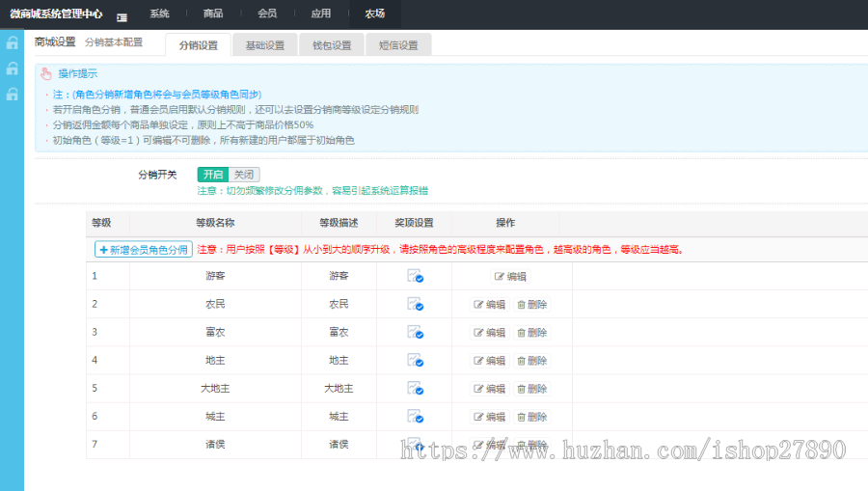This screenshot has height=491, width=868.
Task: Click the 等级 column header
Action: [x=101, y=223]
